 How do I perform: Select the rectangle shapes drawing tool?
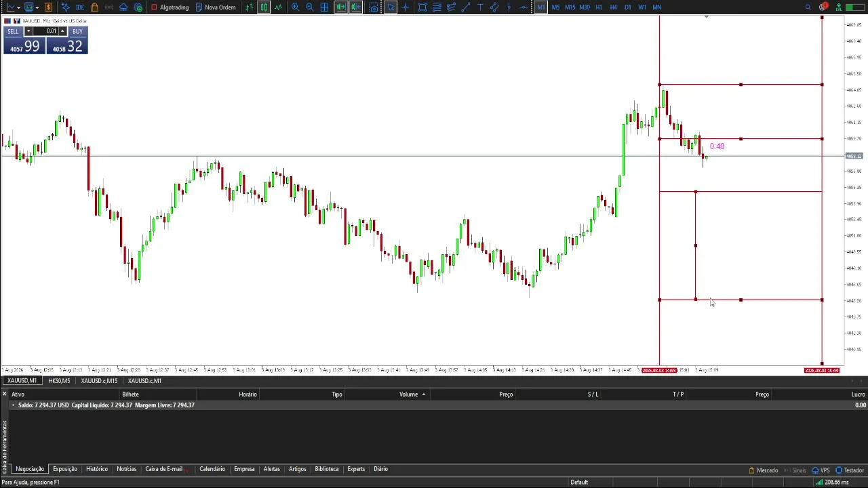coord(422,7)
